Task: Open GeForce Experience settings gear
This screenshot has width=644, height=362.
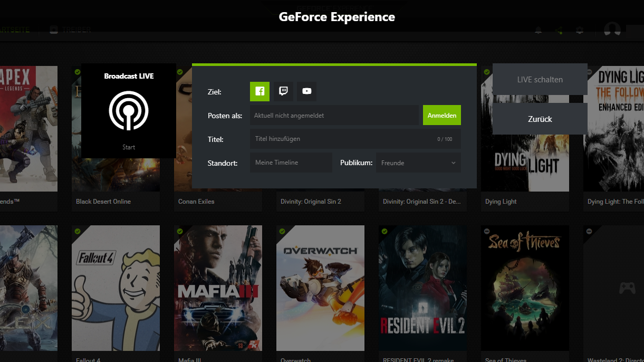Action: click(x=580, y=30)
